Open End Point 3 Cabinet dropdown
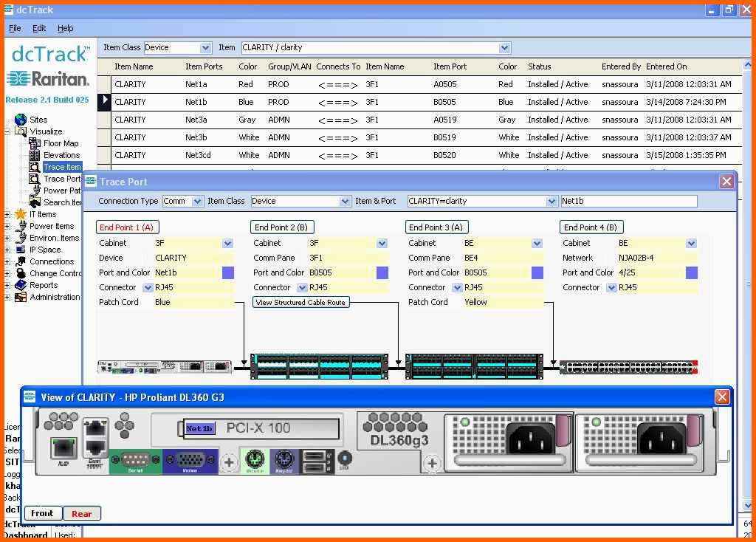The image size is (756, 542). tap(537, 243)
